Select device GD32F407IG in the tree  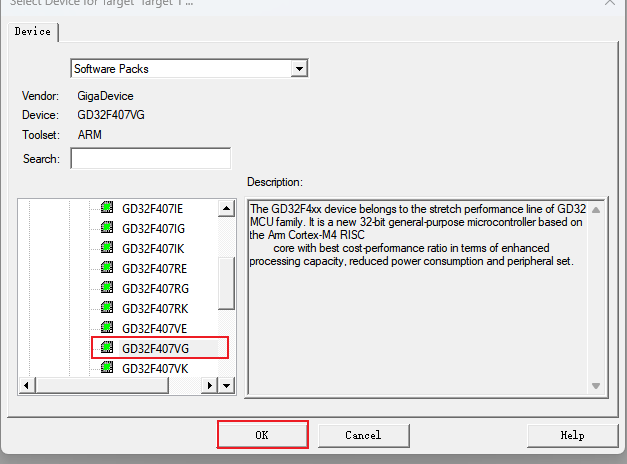(x=154, y=229)
